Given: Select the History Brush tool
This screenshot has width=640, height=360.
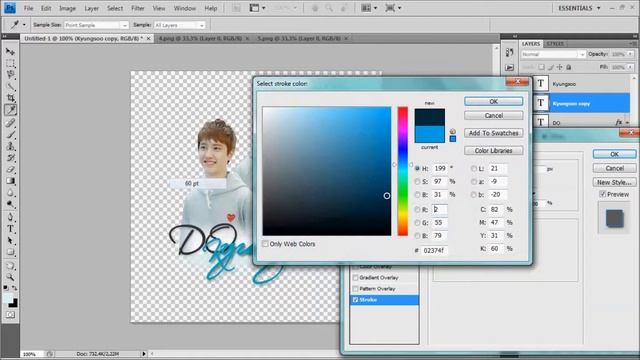Looking at the screenshot, I should click(x=10, y=158).
